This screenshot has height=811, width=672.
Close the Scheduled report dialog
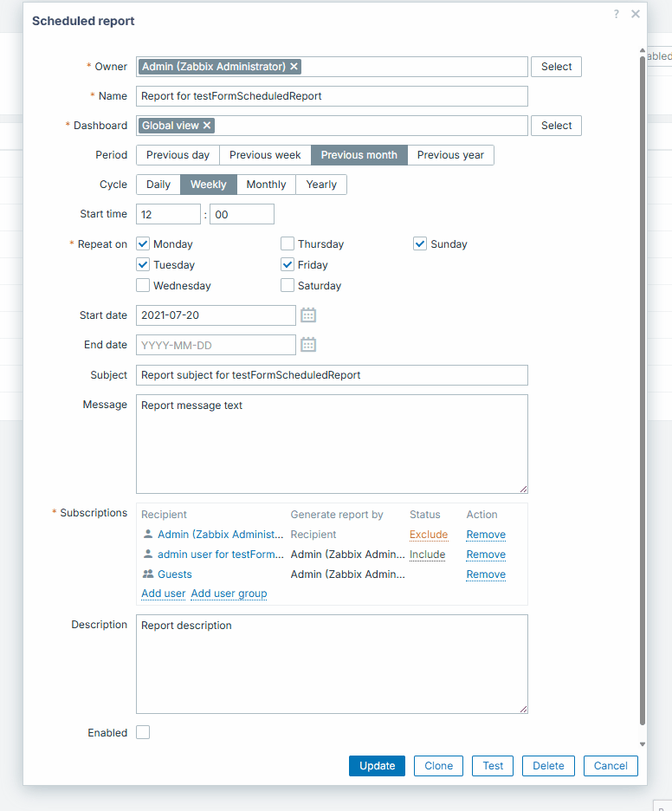point(636,14)
